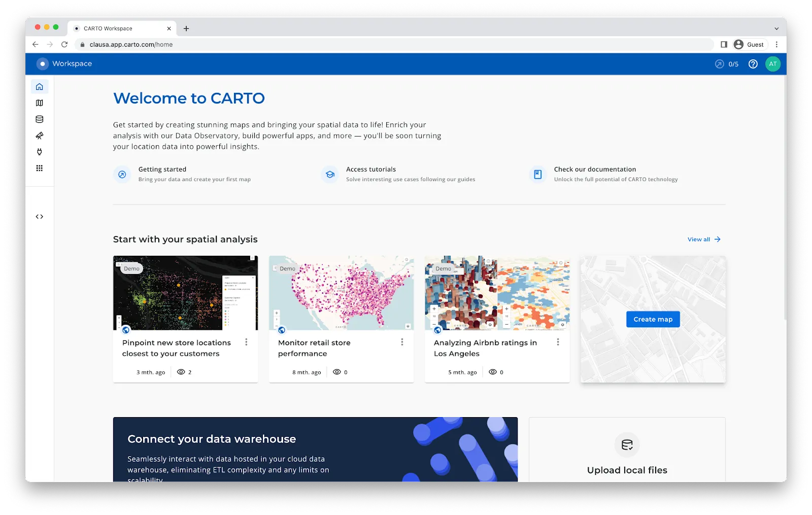The width and height of the screenshot is (812, 515).
Task: Open the Airbnb ratings map thumbnail
Action: [497, 293]
